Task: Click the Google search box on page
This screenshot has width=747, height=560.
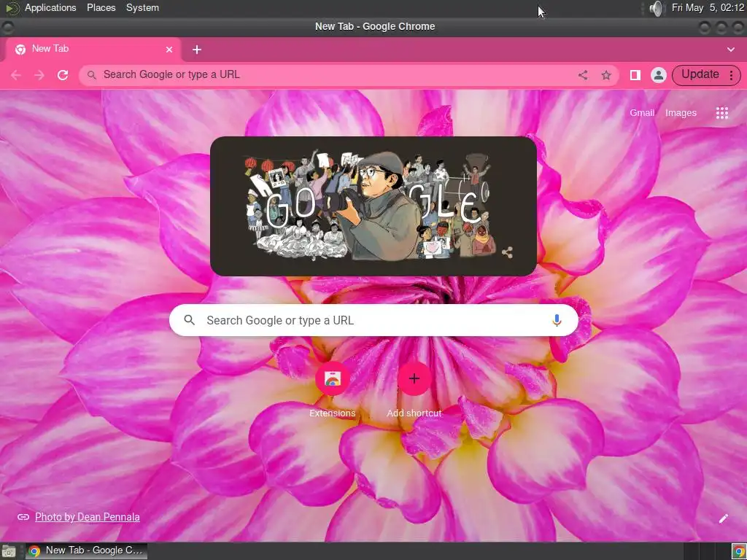Action: point(373,321)
